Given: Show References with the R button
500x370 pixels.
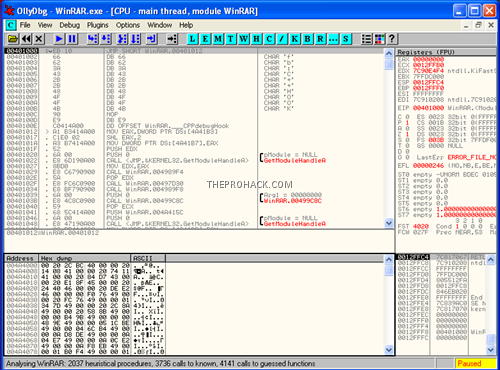Looking at the screenshot, I should tap(320, 39).
